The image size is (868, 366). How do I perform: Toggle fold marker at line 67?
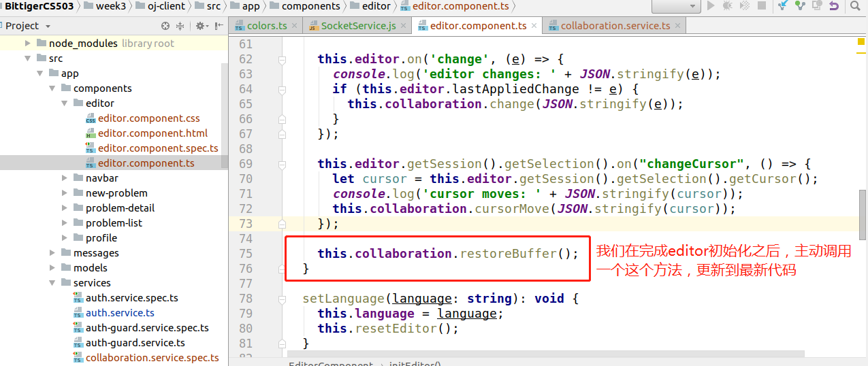pyautogui.click(x=282, y=134)
